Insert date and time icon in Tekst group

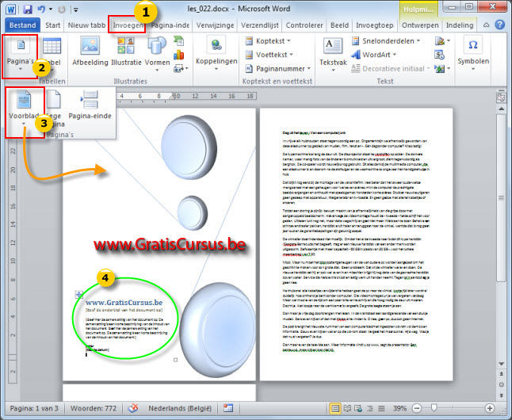[x=439, y=55]
